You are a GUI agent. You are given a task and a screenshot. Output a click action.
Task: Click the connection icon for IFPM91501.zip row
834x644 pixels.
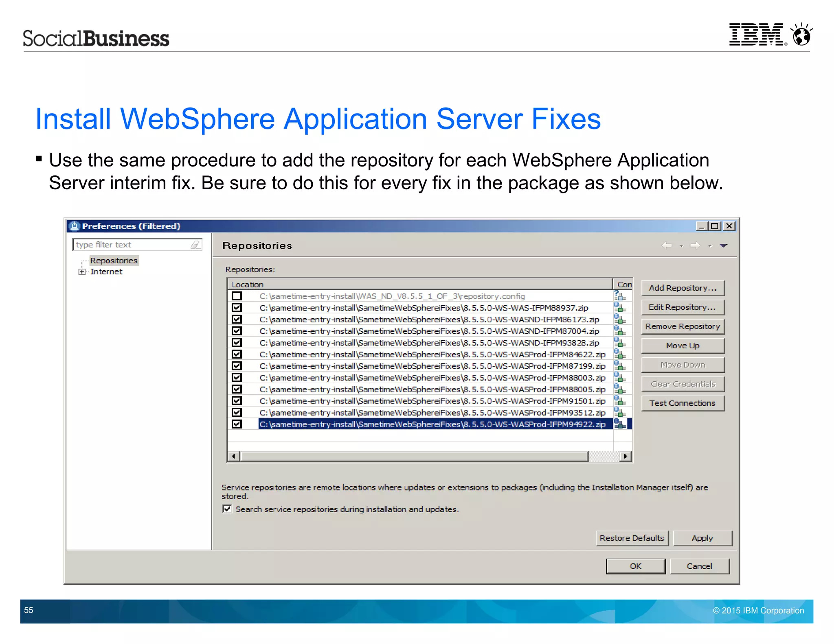tap(620, 401)
